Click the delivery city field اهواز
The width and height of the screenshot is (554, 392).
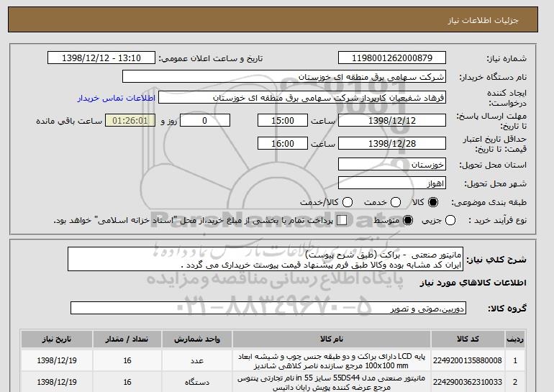(x=392, y=183)
